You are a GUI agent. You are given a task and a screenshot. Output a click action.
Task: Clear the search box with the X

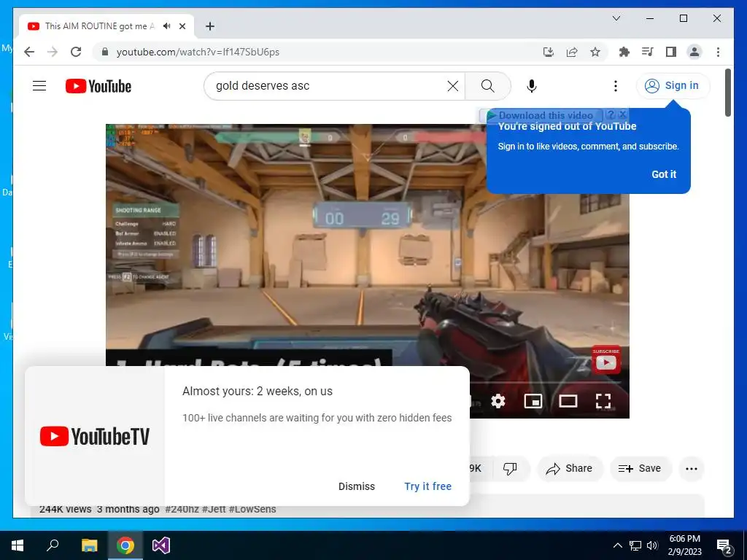452,86
